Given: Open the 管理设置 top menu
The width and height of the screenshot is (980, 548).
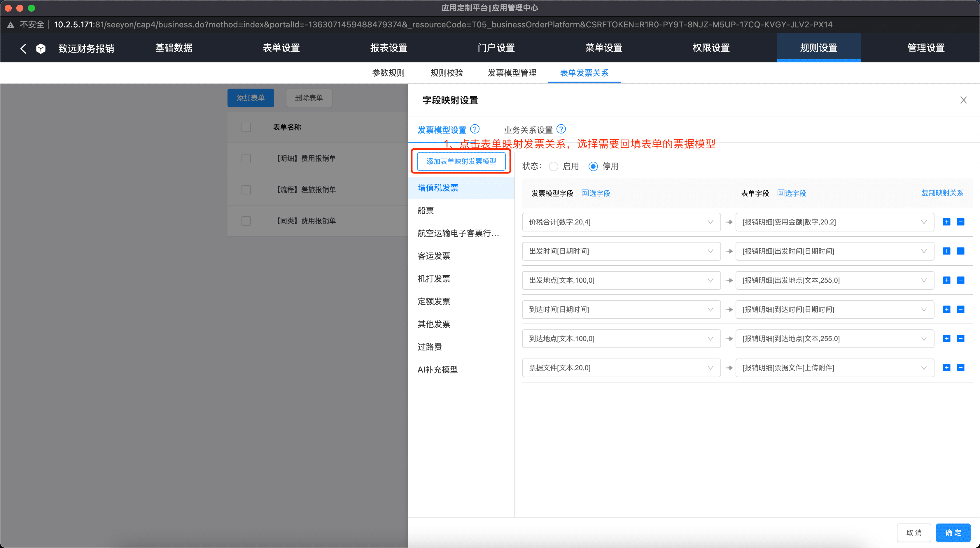Looking at the screenshot, I should pyautogui.click(x=926, y=48).
